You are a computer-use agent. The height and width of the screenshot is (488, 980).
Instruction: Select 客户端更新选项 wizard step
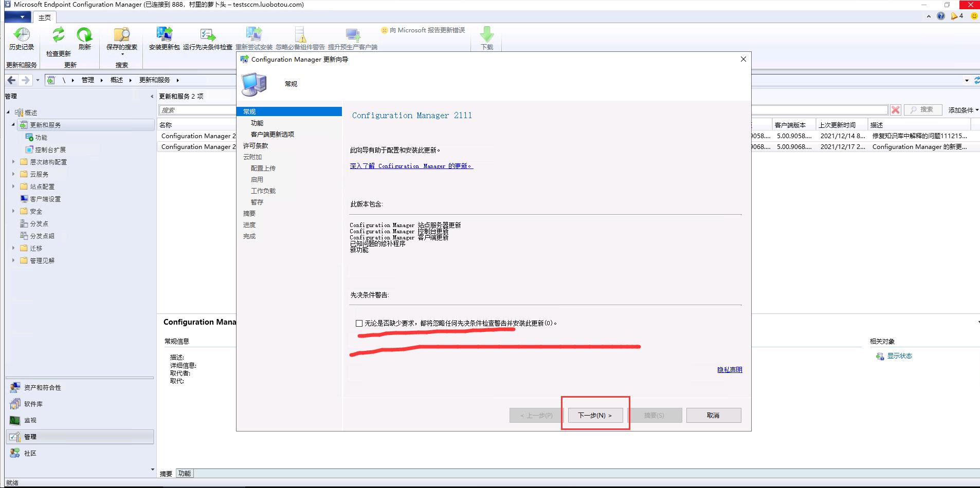coord(273,134)
